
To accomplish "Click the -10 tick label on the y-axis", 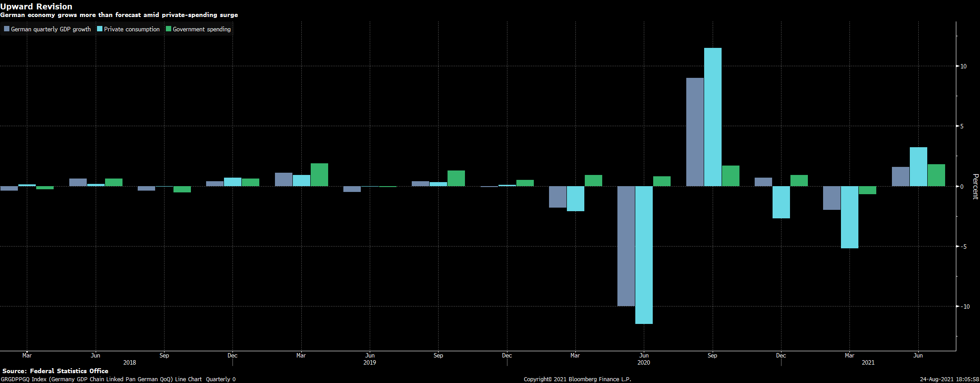I will point(966,306).
